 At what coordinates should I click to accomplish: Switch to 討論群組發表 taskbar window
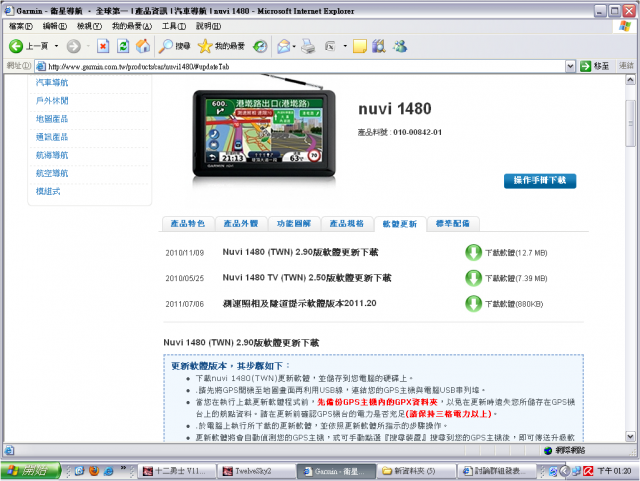click(x=496, y=471)
